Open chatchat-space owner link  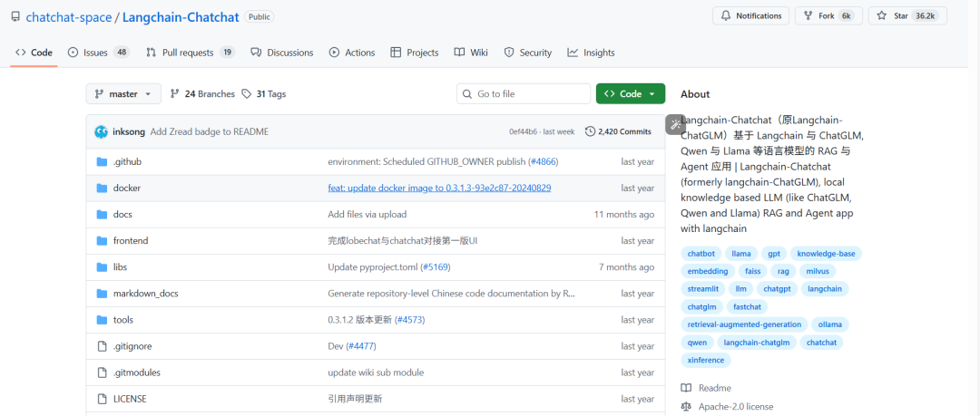tap(69, 17)
